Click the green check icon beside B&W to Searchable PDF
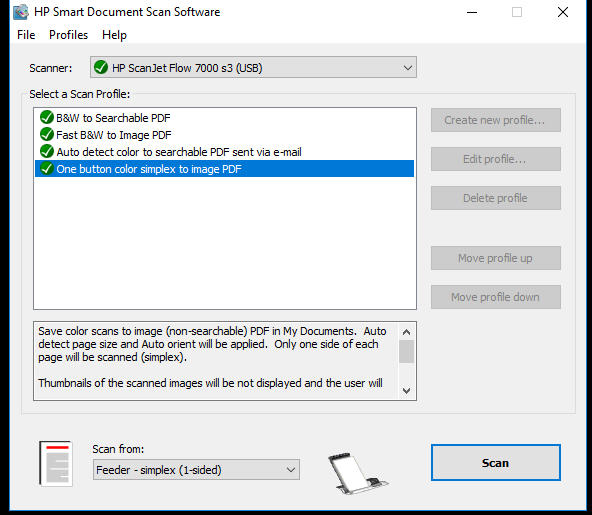 tap(47, 117)
